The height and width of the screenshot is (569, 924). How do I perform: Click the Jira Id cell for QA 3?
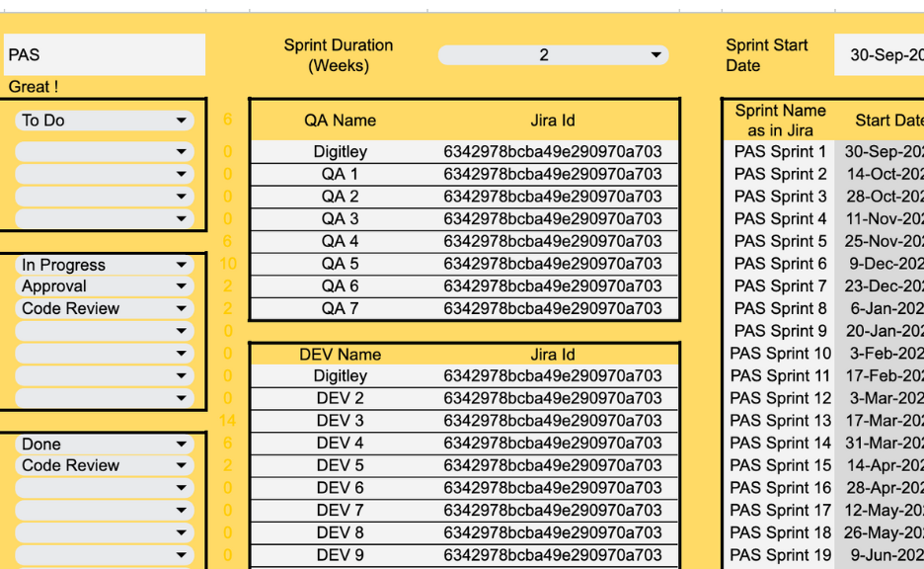[x=552, y=218]
